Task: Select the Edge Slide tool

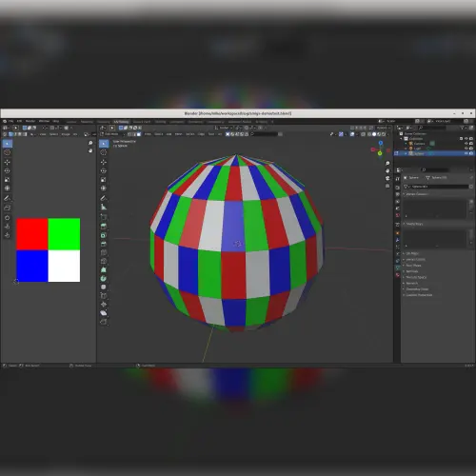Action: click(104, 296)
